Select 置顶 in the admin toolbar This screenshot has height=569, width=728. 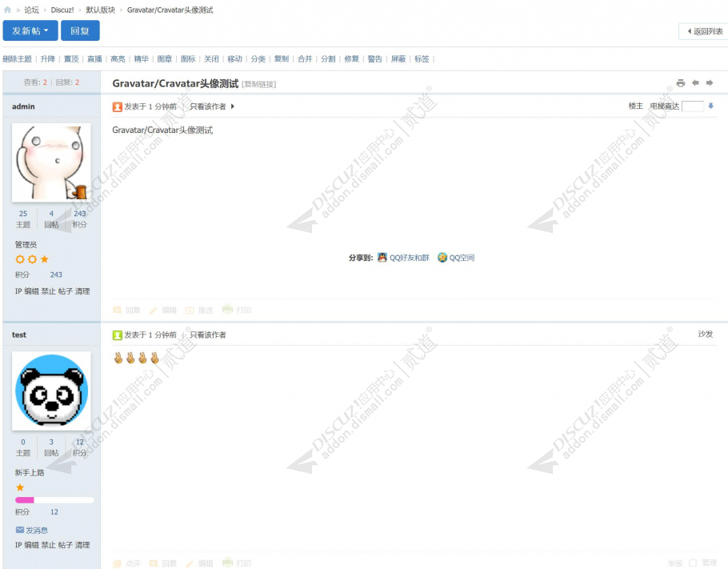click(70, 58)
